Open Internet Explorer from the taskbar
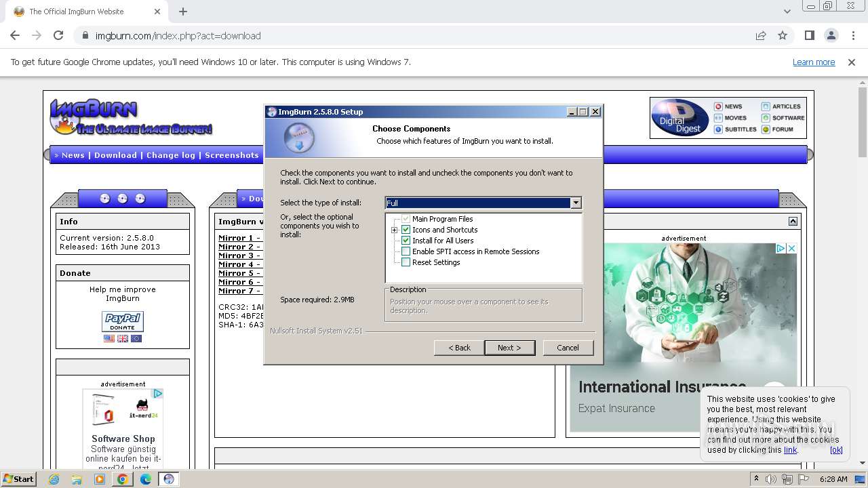Viewport: 868px width, 488px height. coord(54,479)
